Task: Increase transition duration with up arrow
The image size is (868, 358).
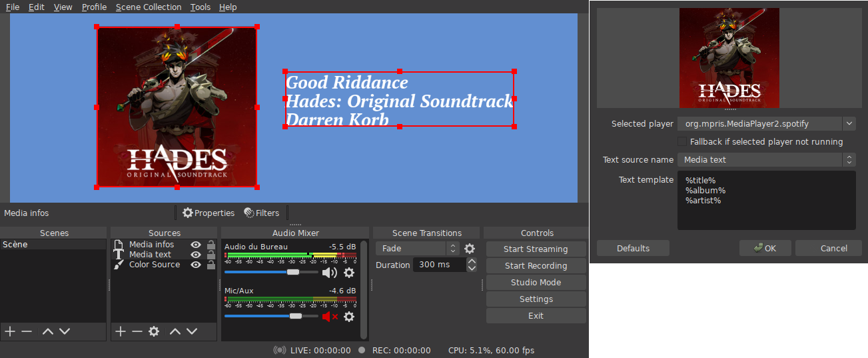Action: click(x=472, y=261)
